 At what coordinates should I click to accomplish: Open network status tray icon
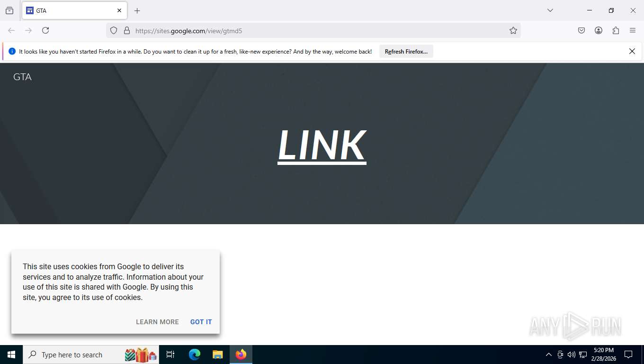coord(583,355)
